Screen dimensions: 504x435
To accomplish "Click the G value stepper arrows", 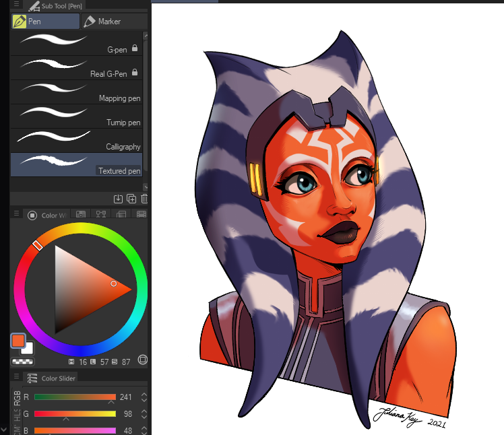I will click(x=144, y=414).
